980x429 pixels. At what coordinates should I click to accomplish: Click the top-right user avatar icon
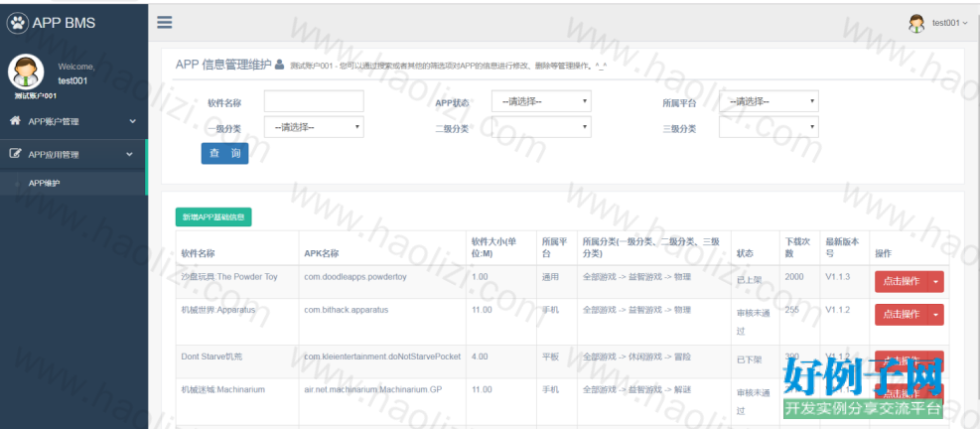pos(916,23)
